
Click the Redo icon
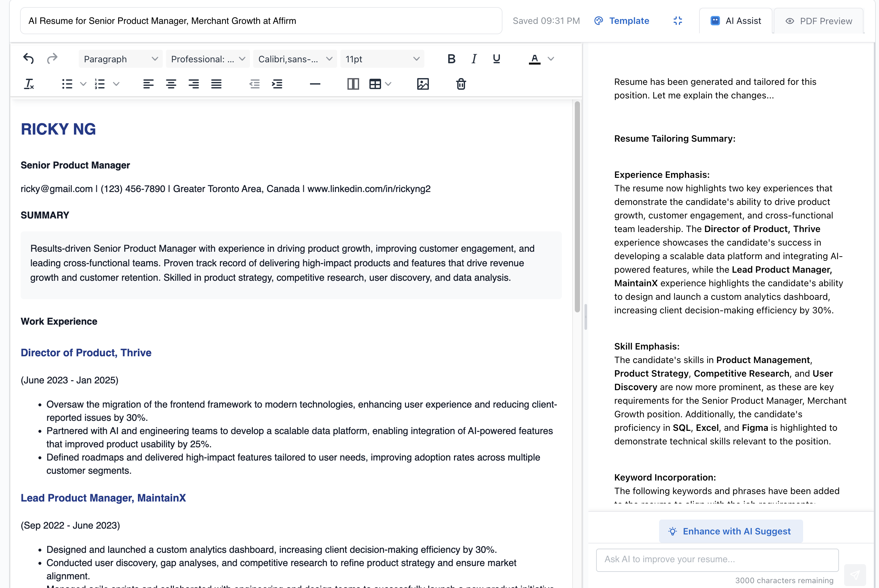point(52,58)
